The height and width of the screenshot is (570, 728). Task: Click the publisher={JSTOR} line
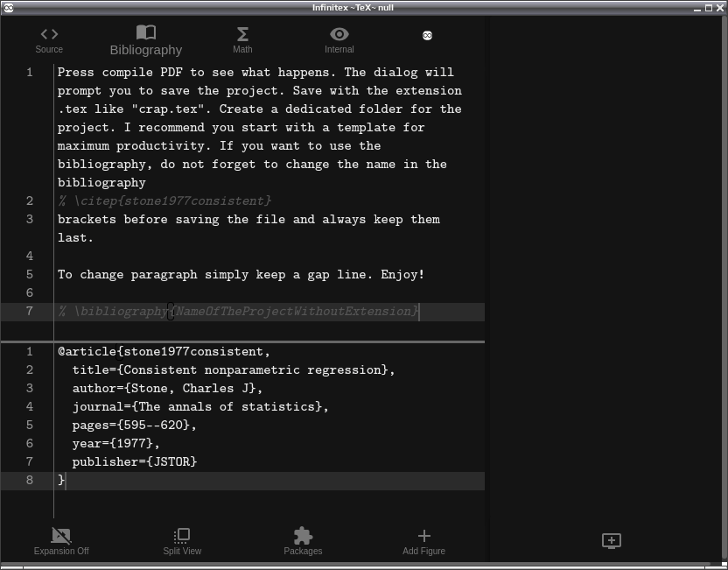tap(135, 461)
